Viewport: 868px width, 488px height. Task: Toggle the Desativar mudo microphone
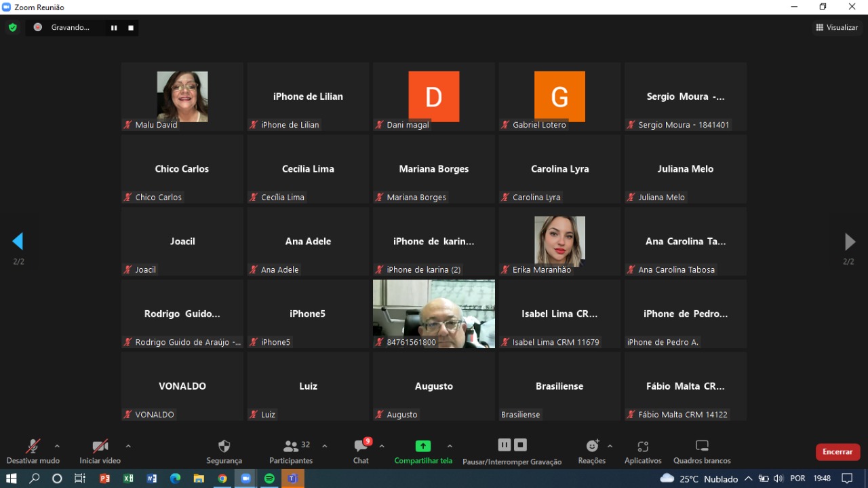pyautogui.click(x=33, y=447)
